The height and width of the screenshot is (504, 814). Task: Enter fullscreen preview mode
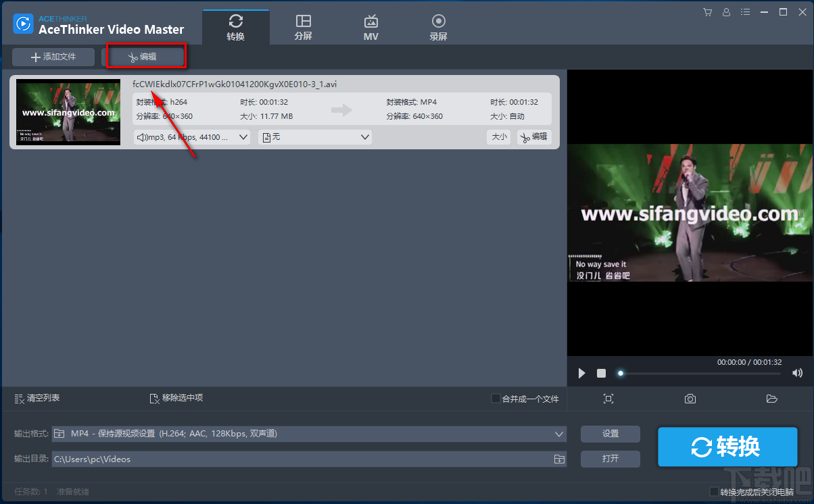[608, 399]
